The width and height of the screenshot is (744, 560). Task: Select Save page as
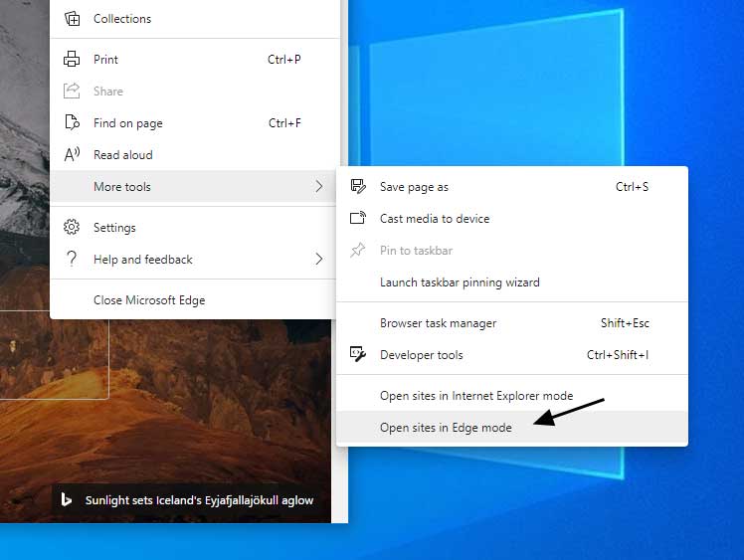[512, 187]
